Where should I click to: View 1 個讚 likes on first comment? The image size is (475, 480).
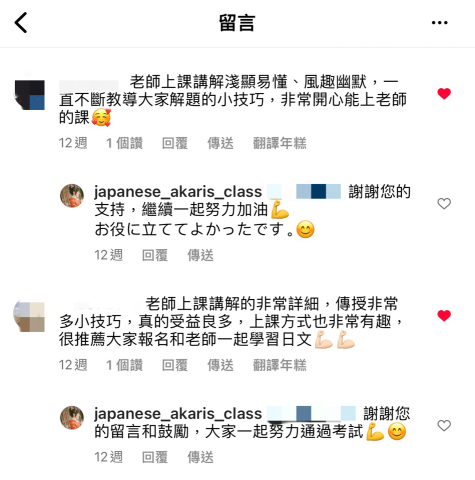(124, 143)
